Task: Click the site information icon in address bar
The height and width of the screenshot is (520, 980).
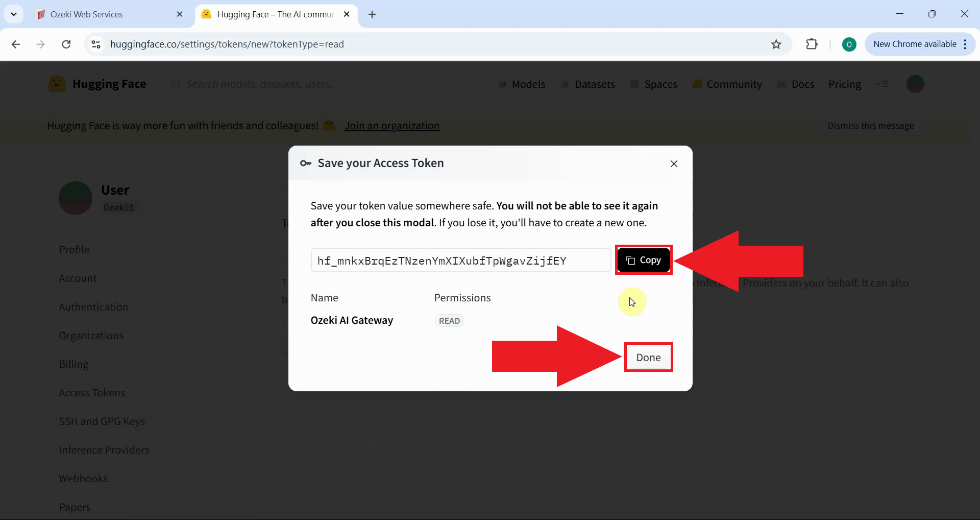Action: 95,44
